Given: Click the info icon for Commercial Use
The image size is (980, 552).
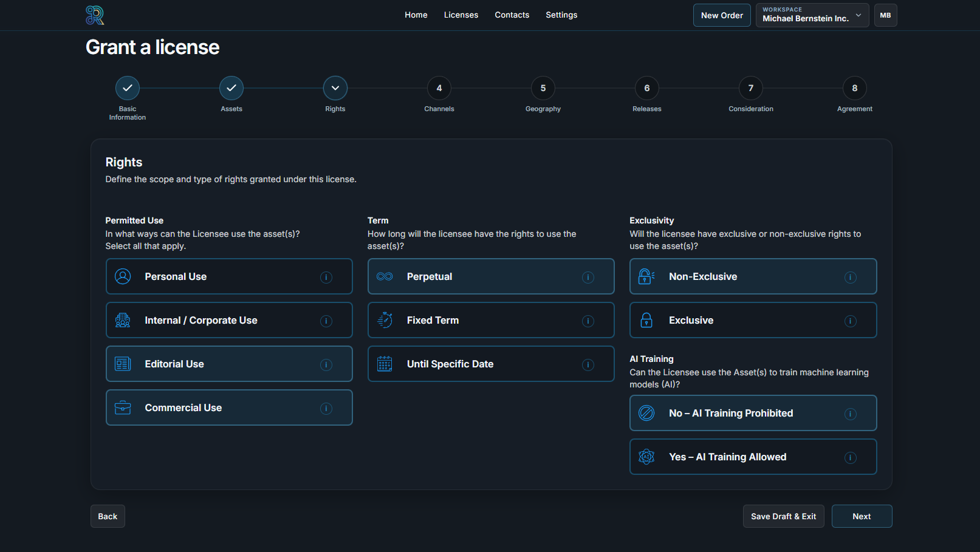Looking at the screenshot, I should coord(326,409).
